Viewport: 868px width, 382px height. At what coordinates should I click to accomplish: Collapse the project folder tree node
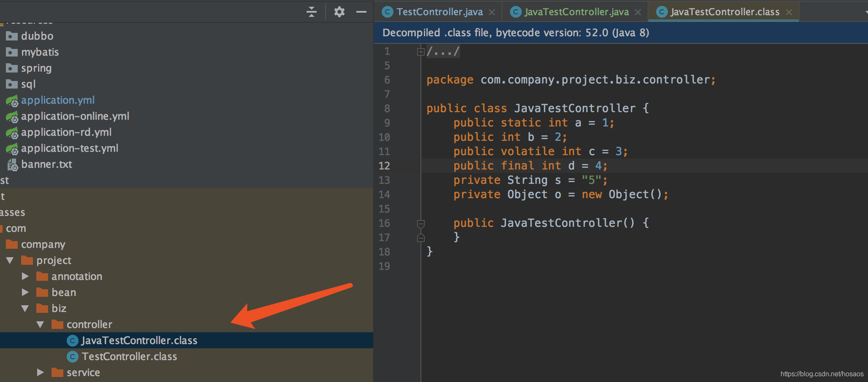pyautogui.click(x=10, y=261)
